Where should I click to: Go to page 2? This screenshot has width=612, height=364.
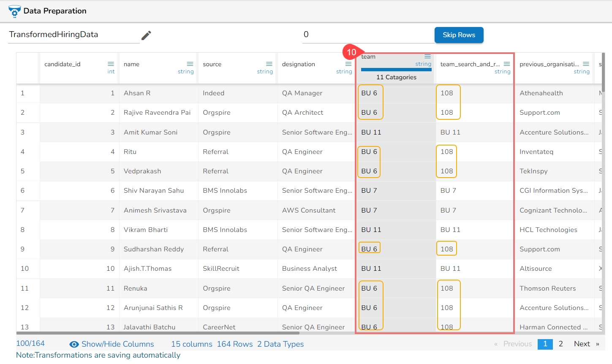point(560,344)
